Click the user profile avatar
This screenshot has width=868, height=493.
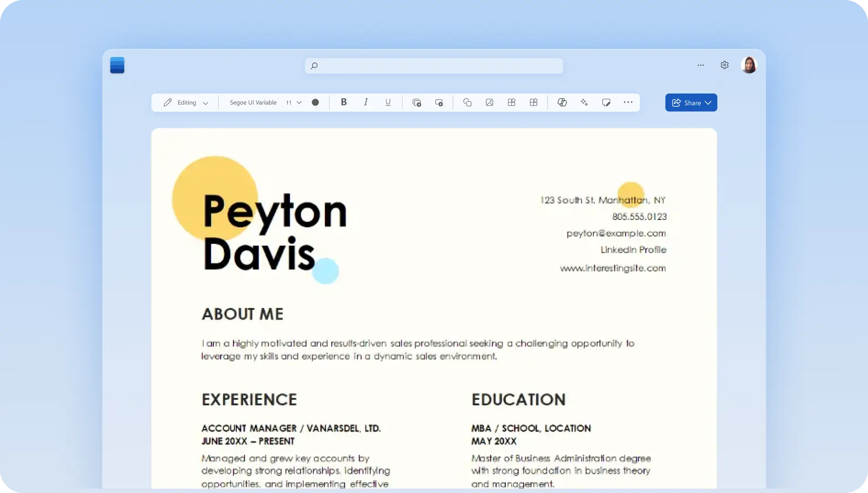(749, 65)
